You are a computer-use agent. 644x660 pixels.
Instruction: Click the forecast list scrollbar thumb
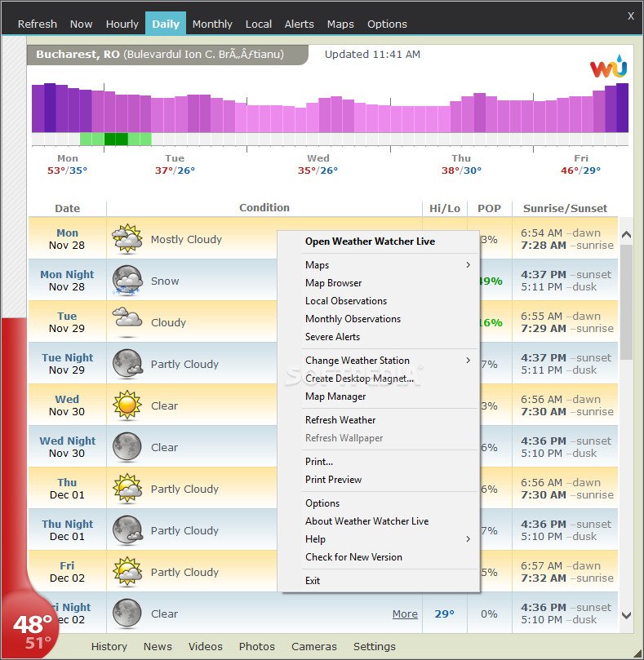[626, 302]
